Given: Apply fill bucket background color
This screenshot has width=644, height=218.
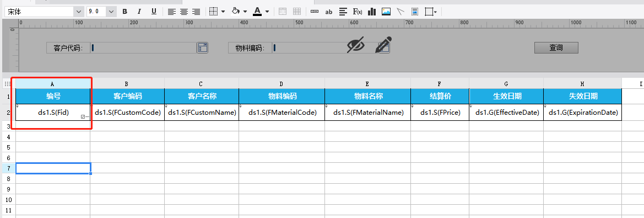Looking at the screenshot, I should click(x=236, y=12).
